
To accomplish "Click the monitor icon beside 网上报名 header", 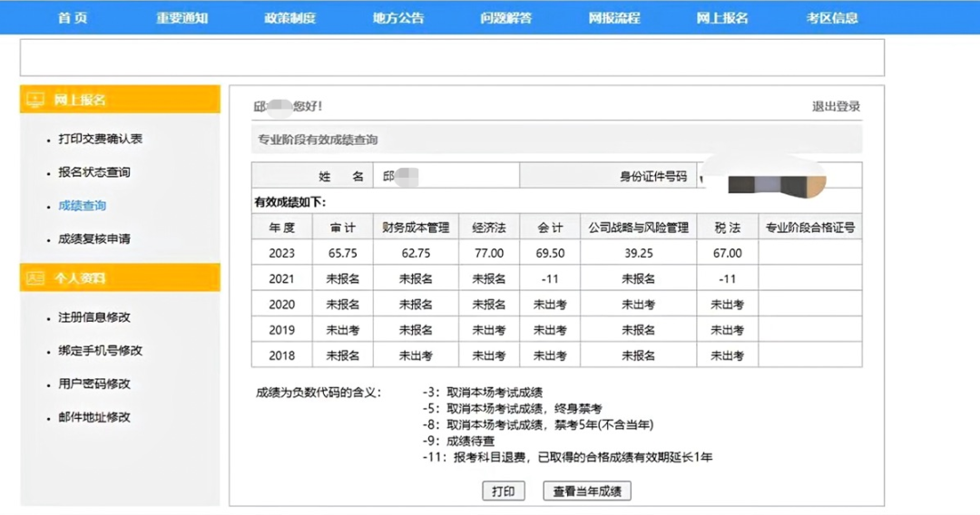I will tap(35, 99).
